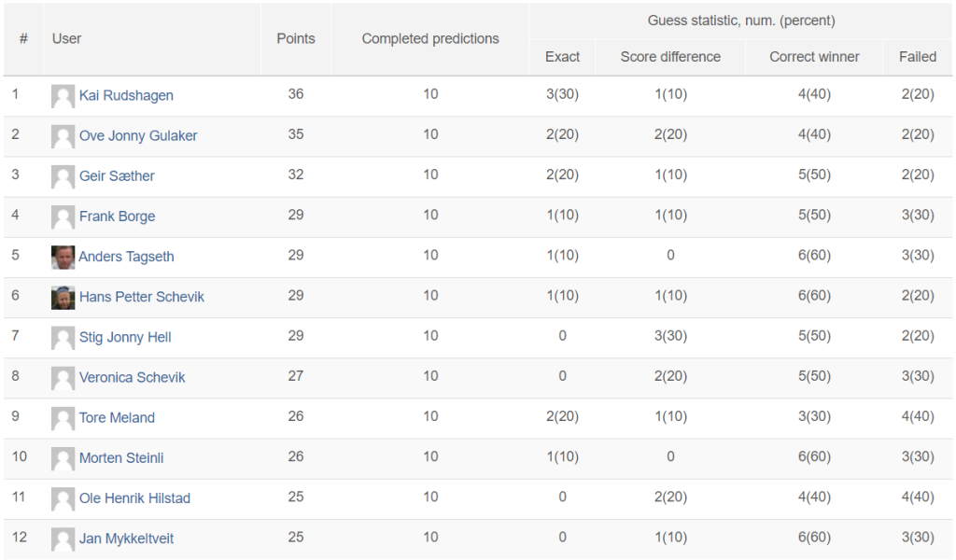This screenshot has width=956, height=560.
Task: Select the Completed predictions column header
Action: (430, 39)
